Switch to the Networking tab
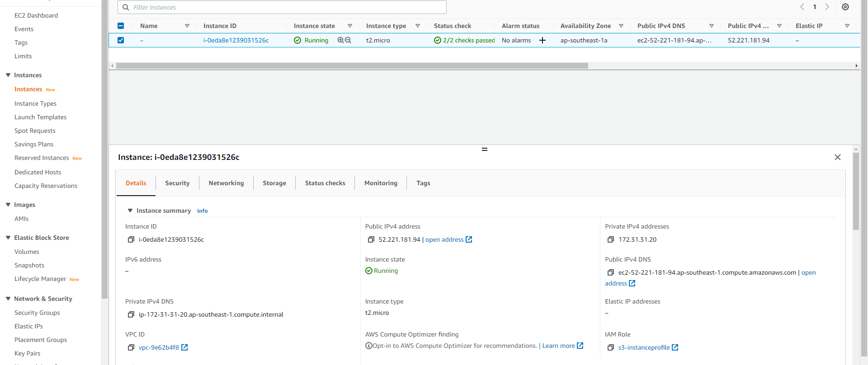Viewport: 868px width, 365px height. tap(226, 183)
